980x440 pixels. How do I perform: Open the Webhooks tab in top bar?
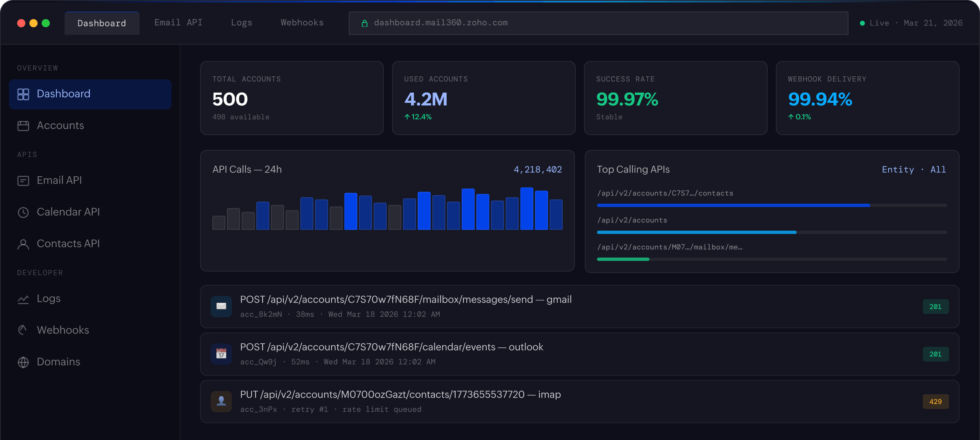click(x=302, y=23)
